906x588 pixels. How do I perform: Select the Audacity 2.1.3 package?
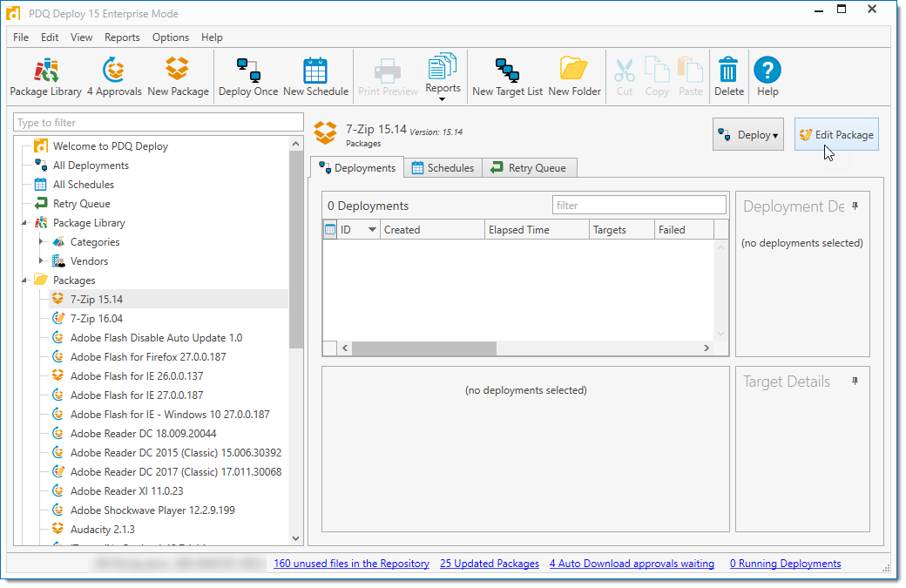(102, 529)
